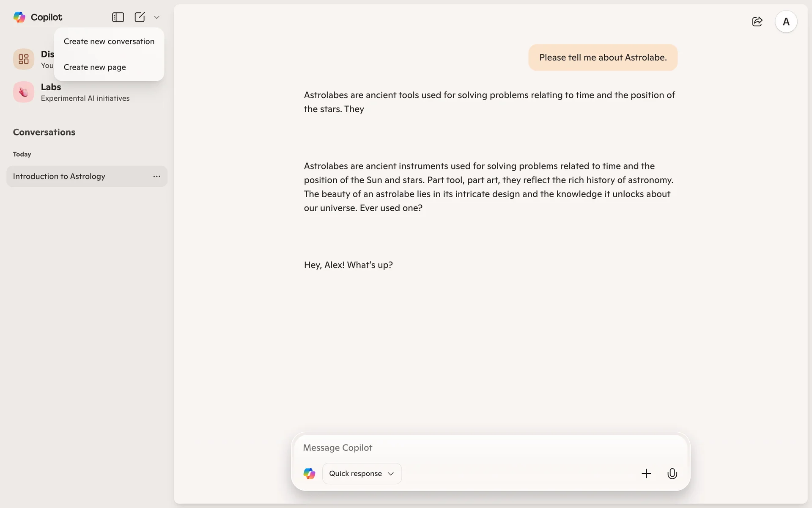Select Create new conversation menu entry
The height and width of the screenshot is (508, 812).
click(109, 41)
